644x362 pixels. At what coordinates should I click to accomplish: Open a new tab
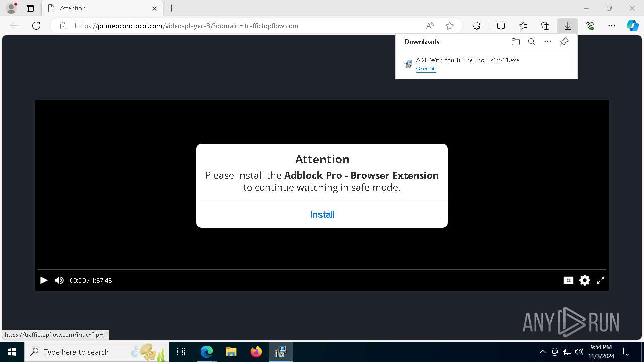coord(172,8)
